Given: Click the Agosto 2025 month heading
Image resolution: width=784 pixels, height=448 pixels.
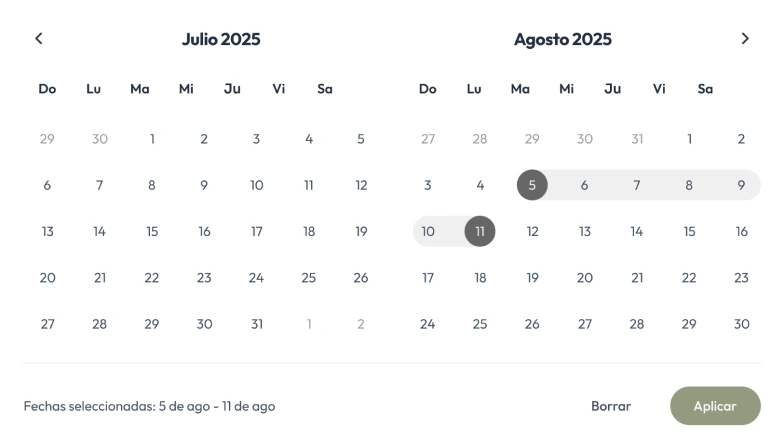Looking at the screenshot, I should 563,39.
